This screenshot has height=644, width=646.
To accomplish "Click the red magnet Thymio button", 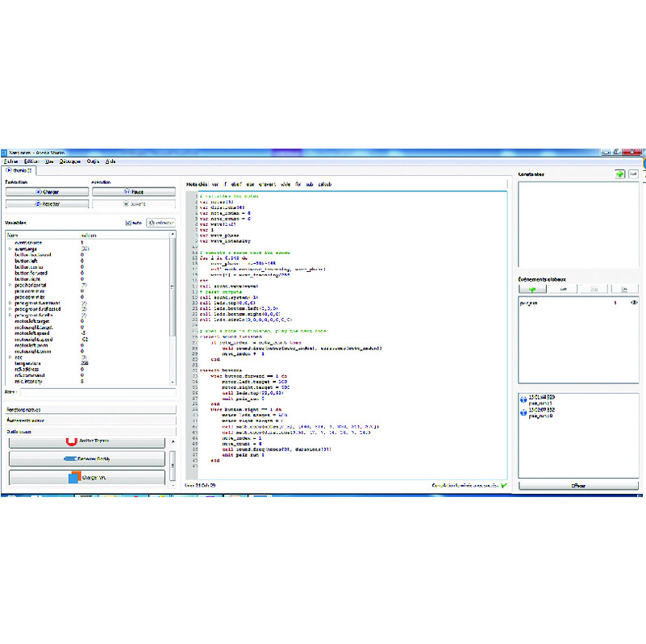I will [87, 441].
